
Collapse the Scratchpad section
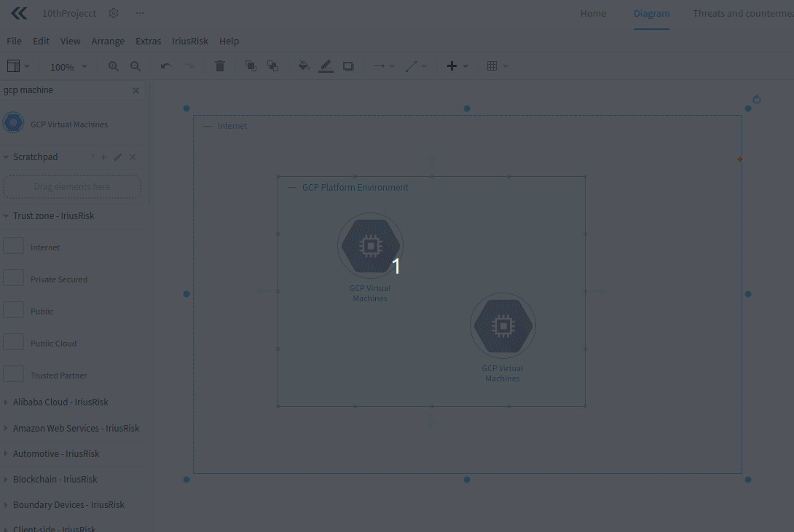6,157
